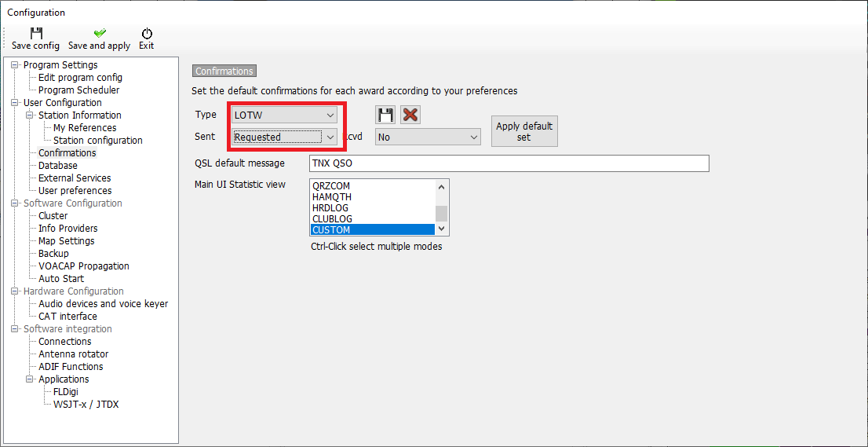
Task: Click the Save config floppy icon
Action: click(36, 33)
